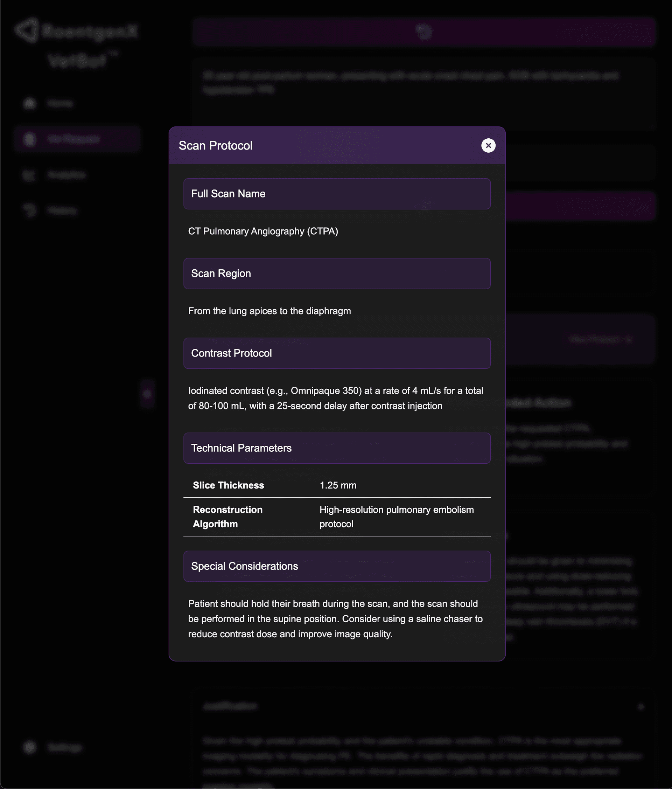
Task: Click the reset icon in top banner
Action: tap(423, 32)
